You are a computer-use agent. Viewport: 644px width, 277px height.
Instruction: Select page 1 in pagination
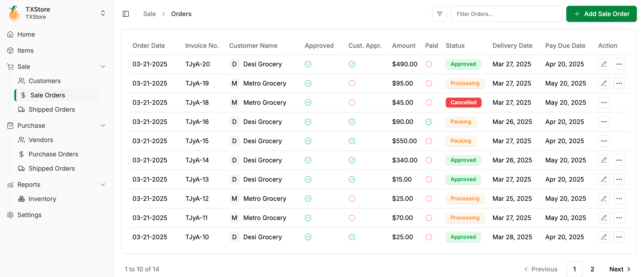pos(574,269)
